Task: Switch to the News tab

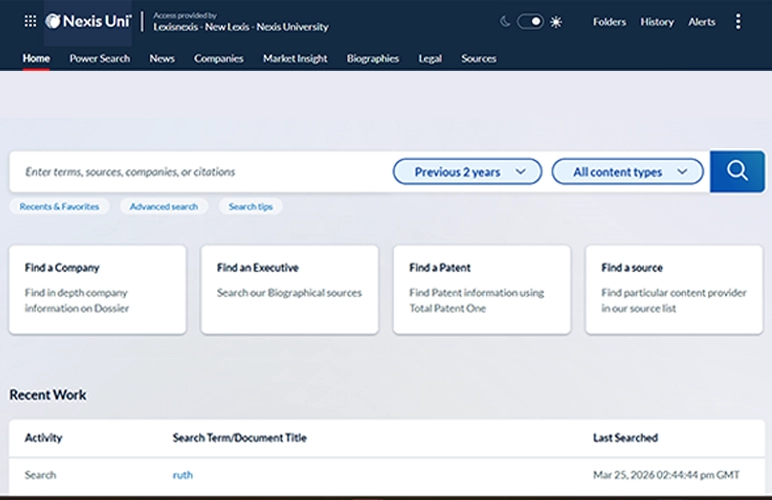Action: click(x=162, y=58)
